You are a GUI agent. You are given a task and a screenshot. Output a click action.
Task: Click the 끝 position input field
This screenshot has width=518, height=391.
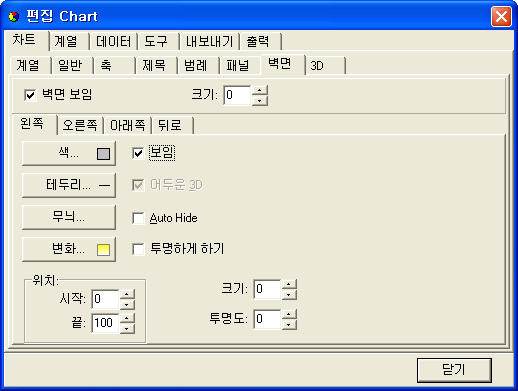(x=105, y=323)
